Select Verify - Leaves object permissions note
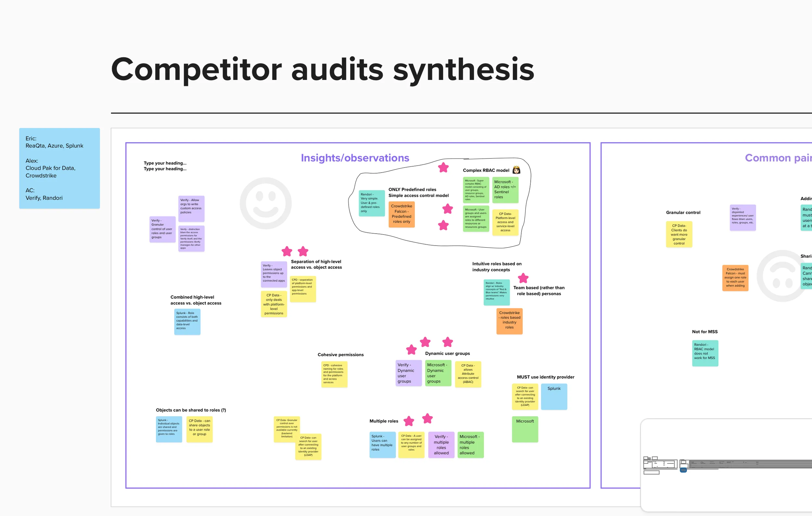812x516 pixels. pos(274,275)
